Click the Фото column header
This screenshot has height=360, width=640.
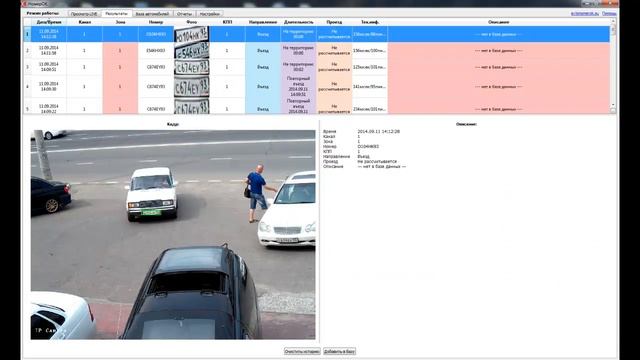click(x=191, y=22)
